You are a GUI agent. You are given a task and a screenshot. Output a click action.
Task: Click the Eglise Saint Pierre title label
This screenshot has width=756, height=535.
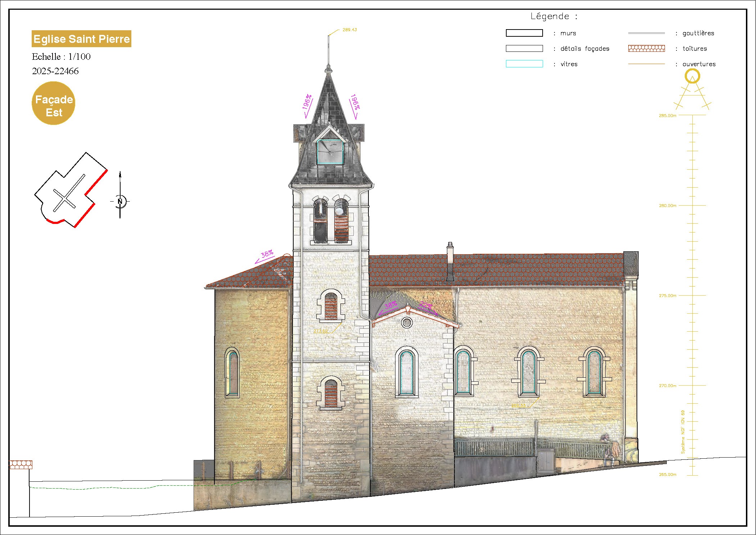point(81,39)
